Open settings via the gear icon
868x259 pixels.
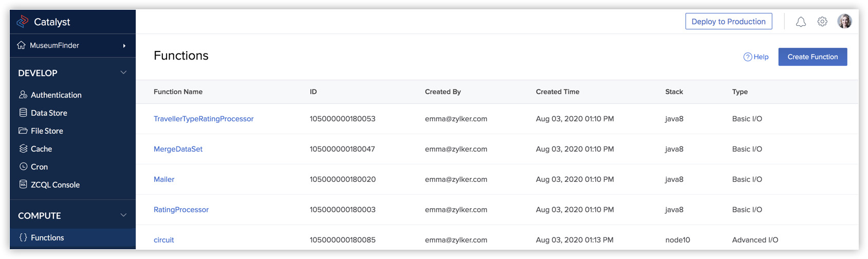pos(822,22)
